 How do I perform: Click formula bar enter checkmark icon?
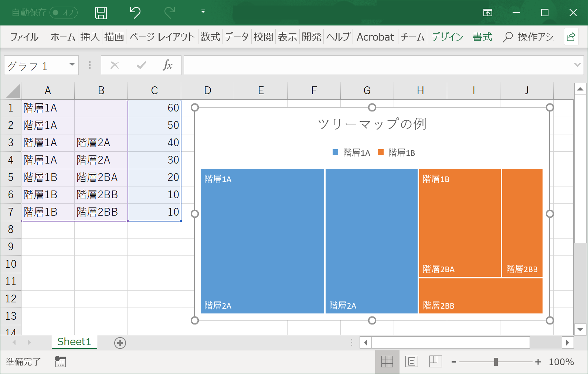point(141,65)
